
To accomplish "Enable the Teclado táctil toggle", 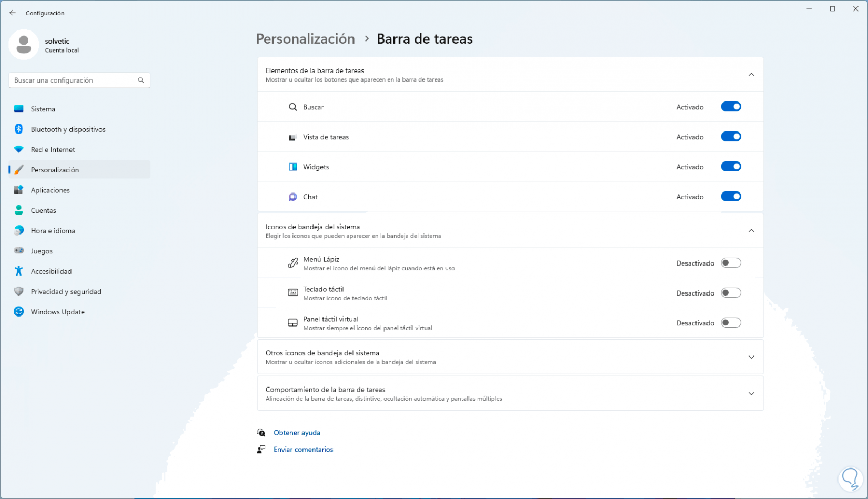I will point(731,293).
